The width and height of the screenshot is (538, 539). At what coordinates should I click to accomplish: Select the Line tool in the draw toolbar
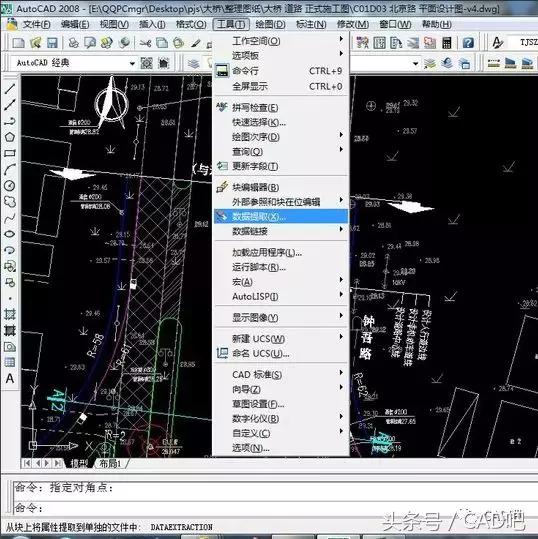coord(10,89)
